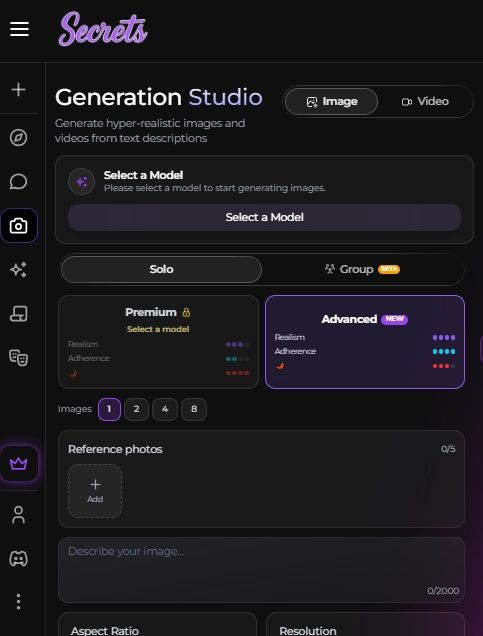Set number of images to 1
483x636 pixels.
coord(109,409)
